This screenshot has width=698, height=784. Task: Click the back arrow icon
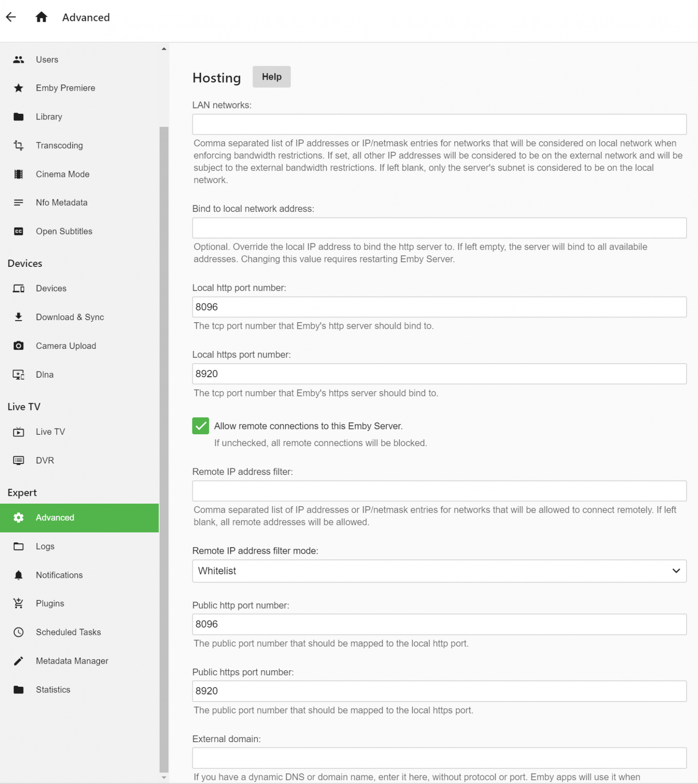pos(11,17)
